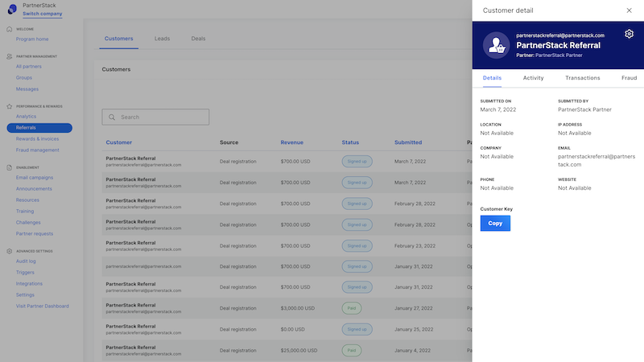Go to Fraud management
644x362 pixels.
pyautogui.click(x=37, y=150)
